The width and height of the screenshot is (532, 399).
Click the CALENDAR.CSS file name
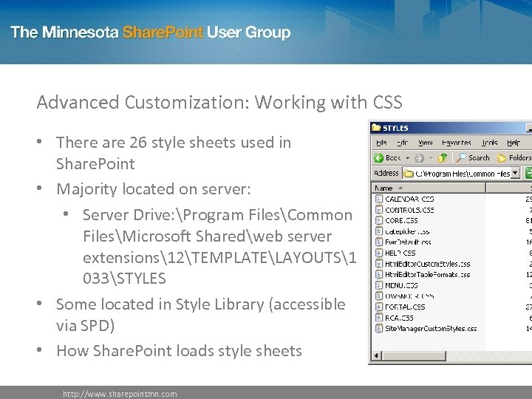pyautogui.click(x=409, y=199)
